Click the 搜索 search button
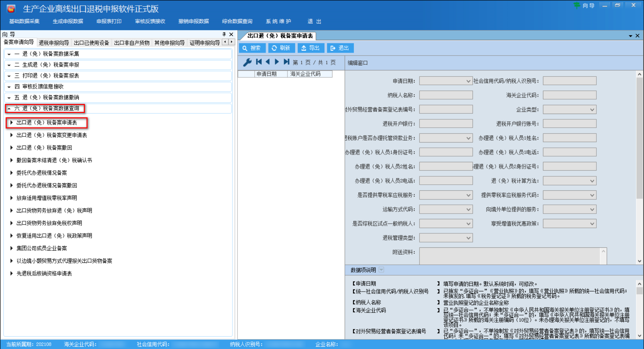This screenshot has width=644, height=349. (252, 48)
